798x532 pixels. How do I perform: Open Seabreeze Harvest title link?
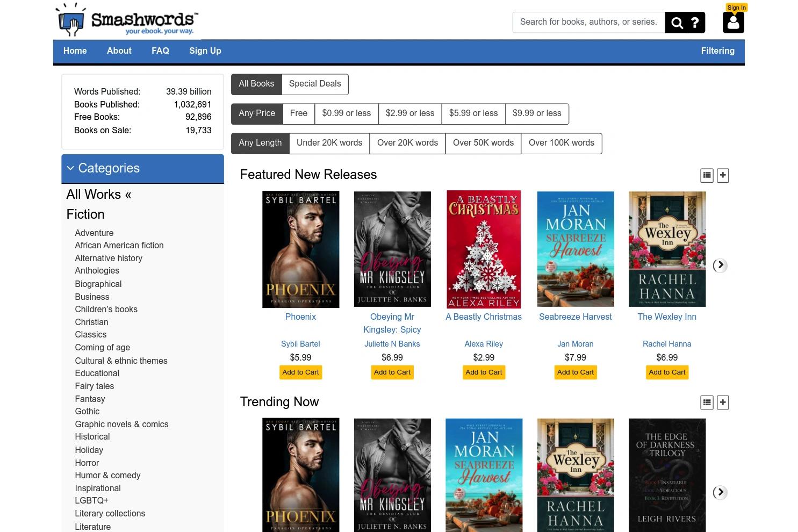[576, 317]
